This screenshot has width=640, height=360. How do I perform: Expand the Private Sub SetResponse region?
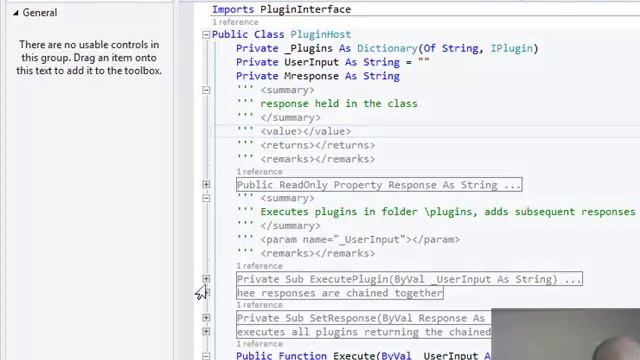(x=206, y=318)
